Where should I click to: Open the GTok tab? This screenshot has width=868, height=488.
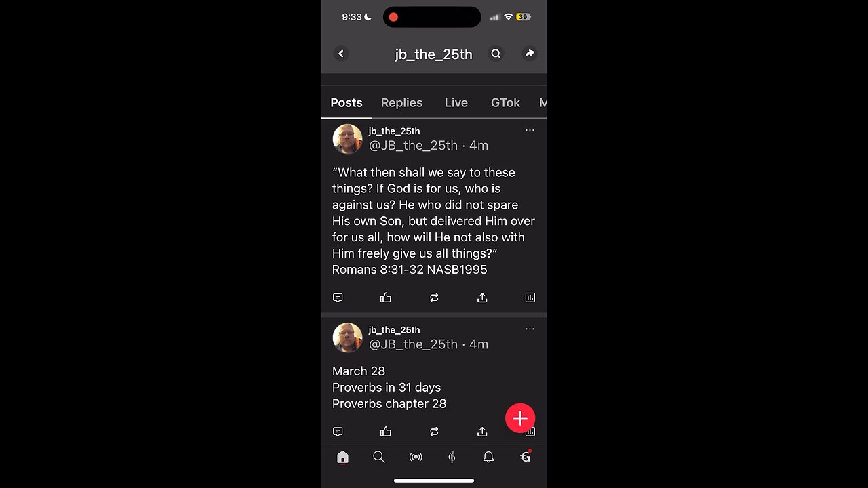(x=505, y=102)
